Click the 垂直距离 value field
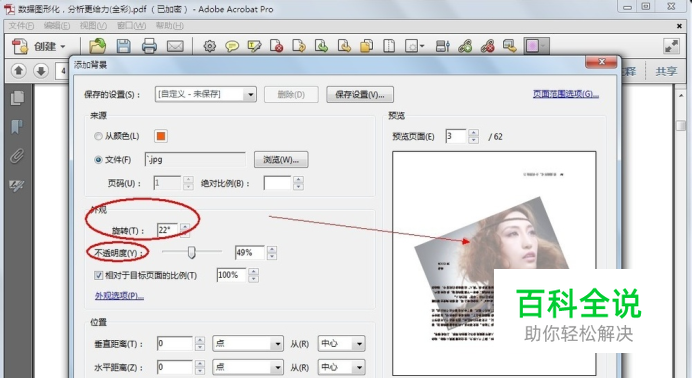692x378 pixels. [x=175, y=344]
